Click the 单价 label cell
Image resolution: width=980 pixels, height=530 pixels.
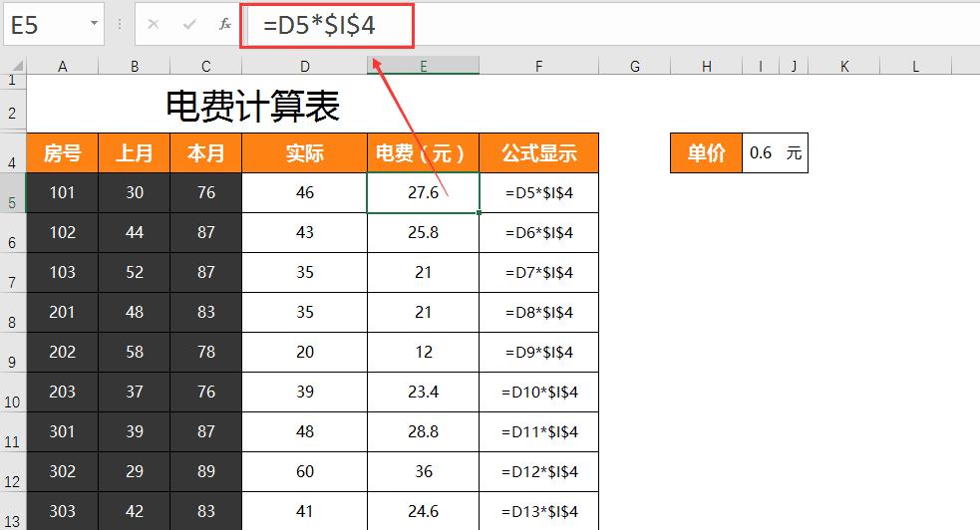pos(706,153)
